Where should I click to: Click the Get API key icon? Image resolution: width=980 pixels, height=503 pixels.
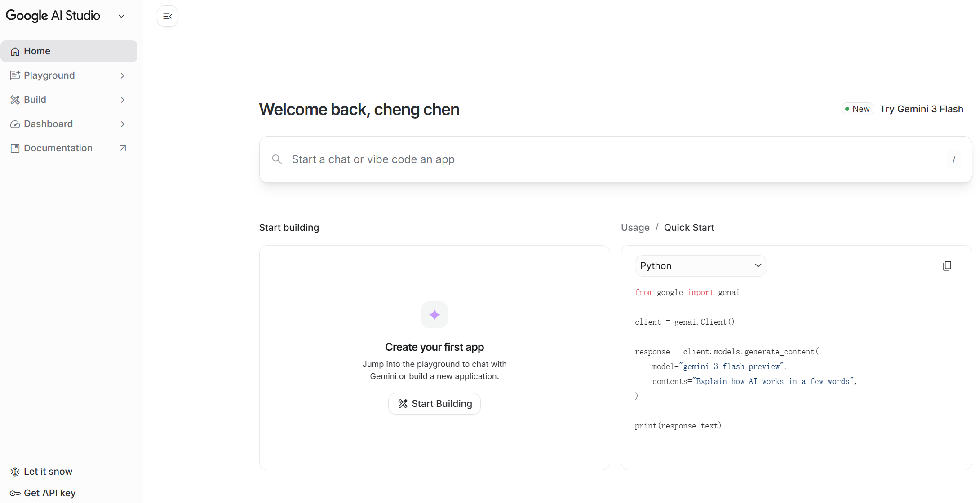click(x=15, y=493)
